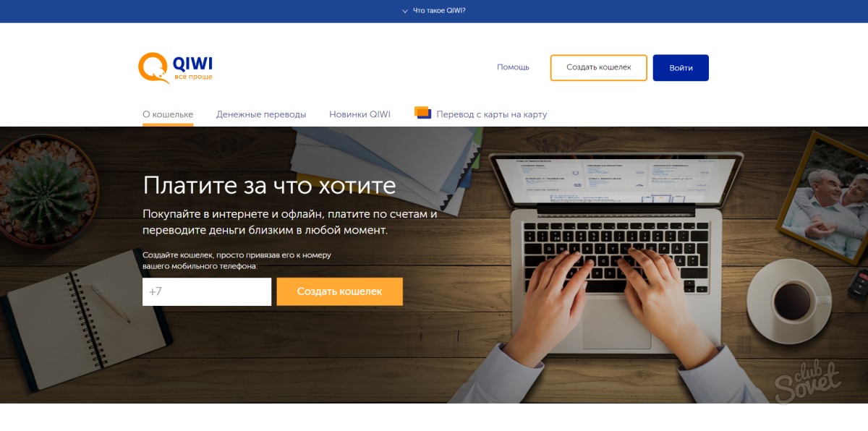
Task: Click the QIWI logo icon
Action: (x=153, y=68)
